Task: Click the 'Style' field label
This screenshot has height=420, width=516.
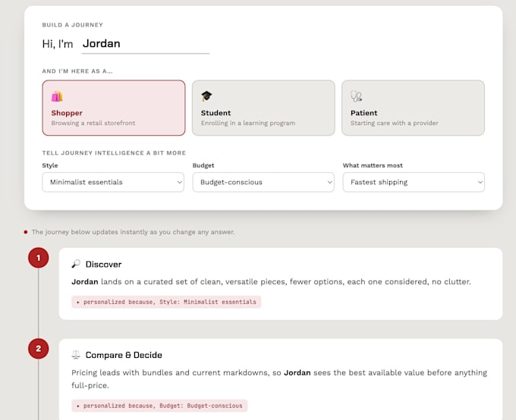Action: (50, 165)
